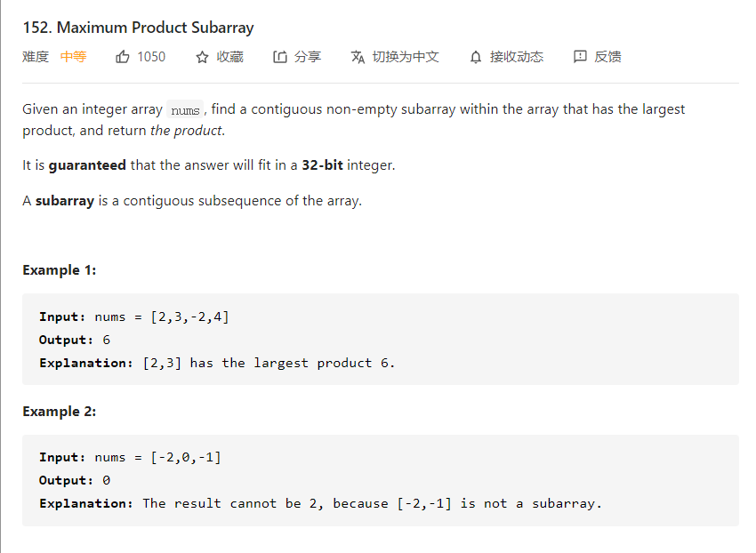Screen dimensions: 756x553
Task: Open feedback via the 反馈 text
Action: (x=607, y=57)
